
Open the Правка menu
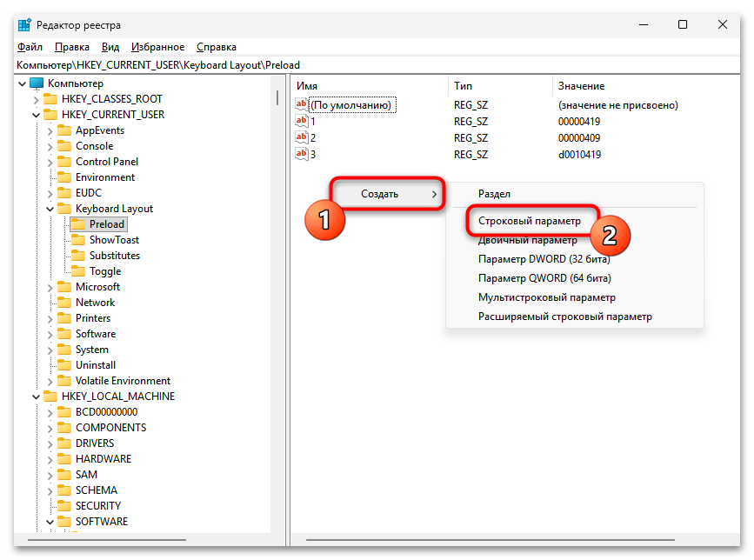[72, 47]
